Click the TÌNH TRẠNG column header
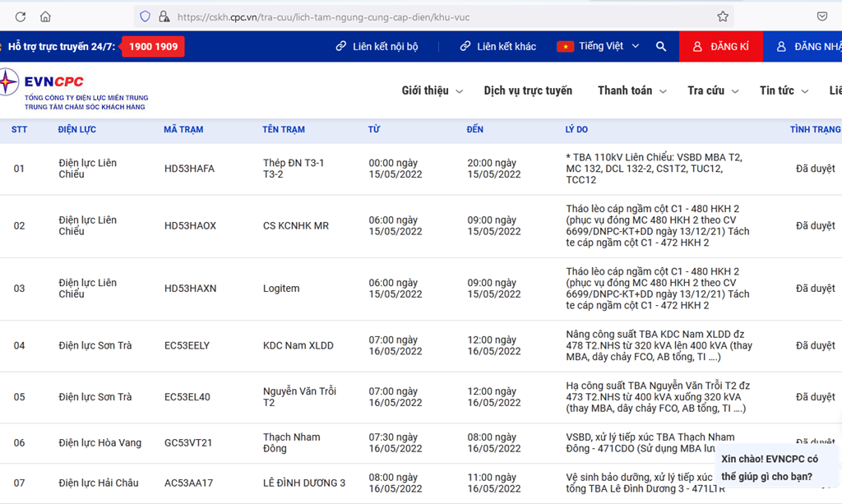The image size is (842, 504). pos(815,129)
